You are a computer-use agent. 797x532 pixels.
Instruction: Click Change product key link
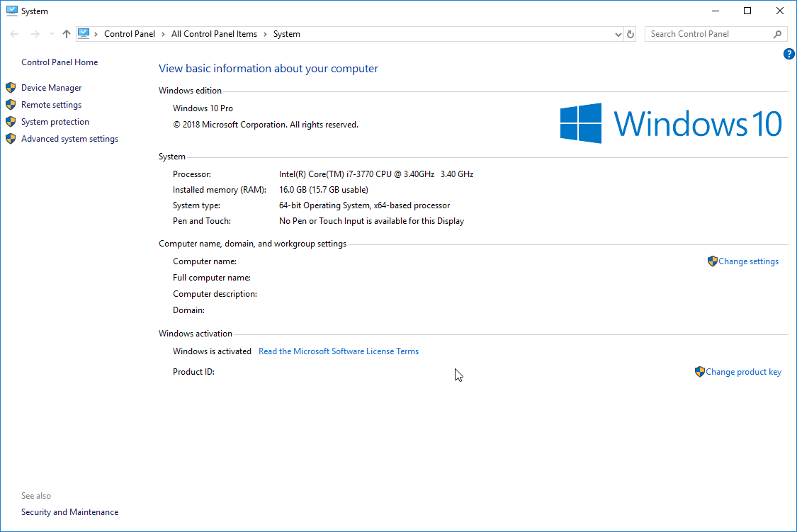(x=743, y=372)
